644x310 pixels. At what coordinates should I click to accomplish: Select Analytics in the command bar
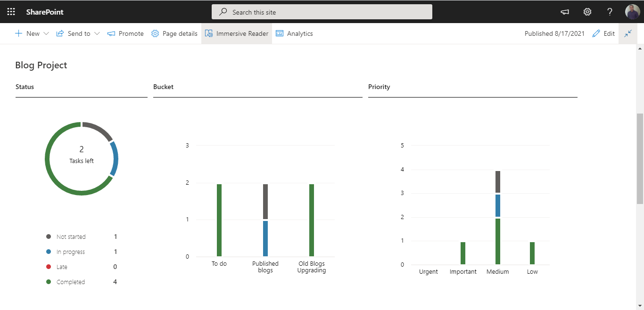point(294,33)
